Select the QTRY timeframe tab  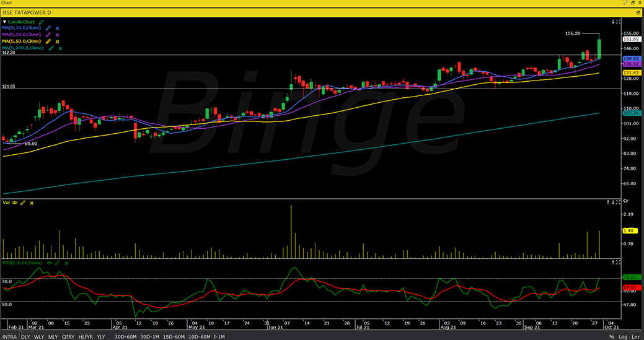[68, 337]
